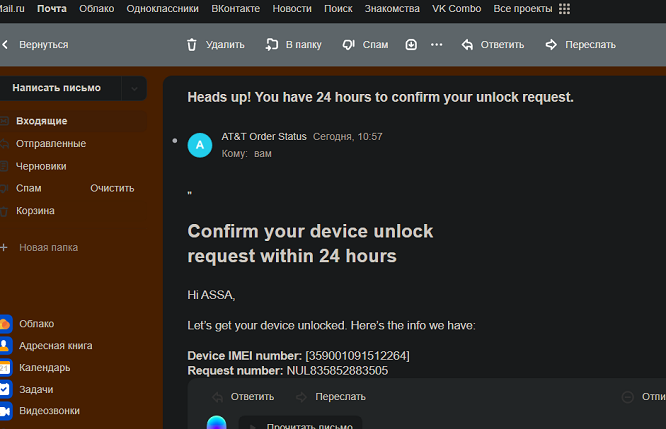Go to Облако in top navigation
Image resolution: width=666 pixels, height=429 pixels.
(x=96, y=8)
